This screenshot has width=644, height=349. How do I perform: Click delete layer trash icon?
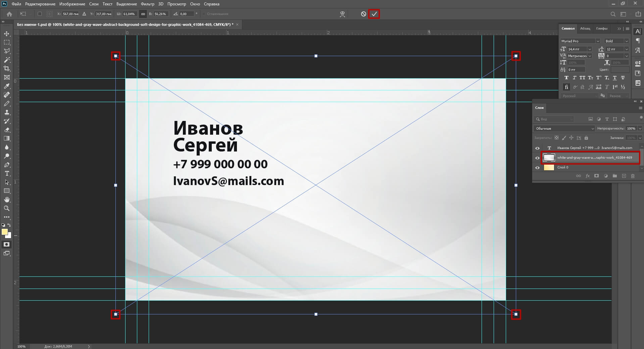coord(633,176)
